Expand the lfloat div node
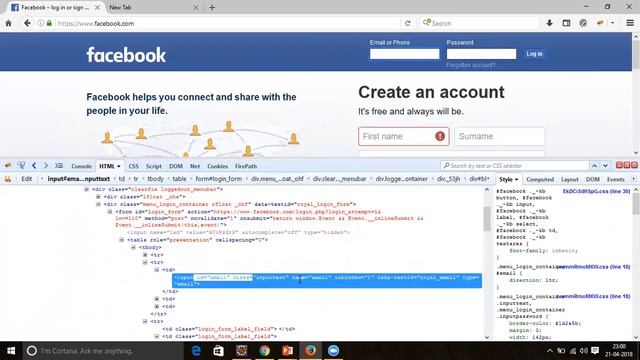This screenshot has width=640, height=360. tap(98, 197)
